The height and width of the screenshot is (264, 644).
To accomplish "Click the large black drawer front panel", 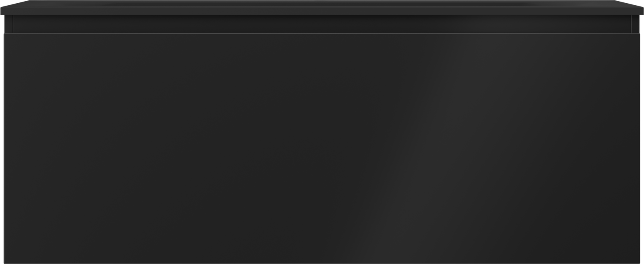I will (322, 148).
